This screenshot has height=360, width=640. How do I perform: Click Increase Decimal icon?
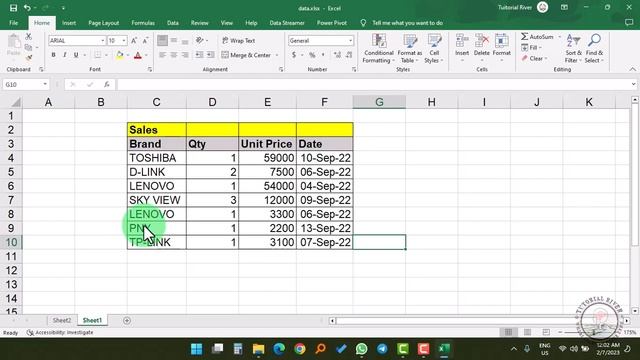click(337, 55)
